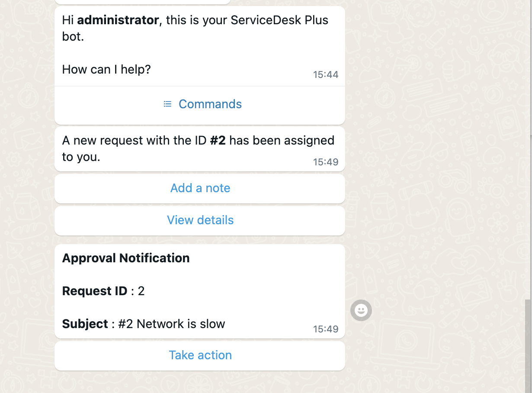This screenshot has width=532, height=393.
Task: Click the 15:44 timestamp on the greeting message
Action: 326,74
